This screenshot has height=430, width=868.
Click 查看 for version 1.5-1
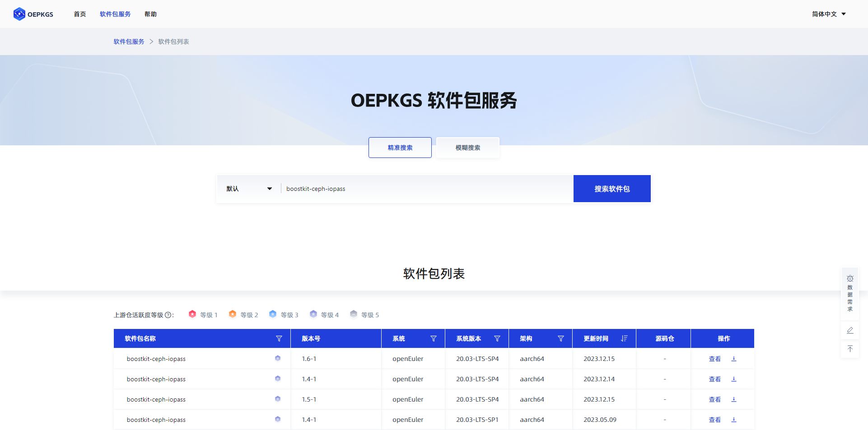[715, 399]
